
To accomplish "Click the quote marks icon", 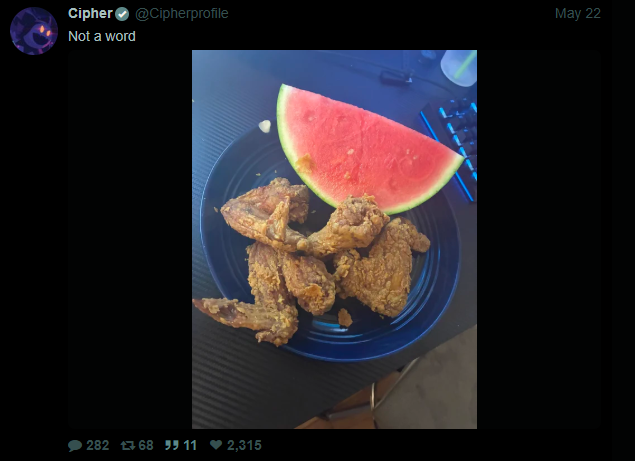I will (171, 446).
